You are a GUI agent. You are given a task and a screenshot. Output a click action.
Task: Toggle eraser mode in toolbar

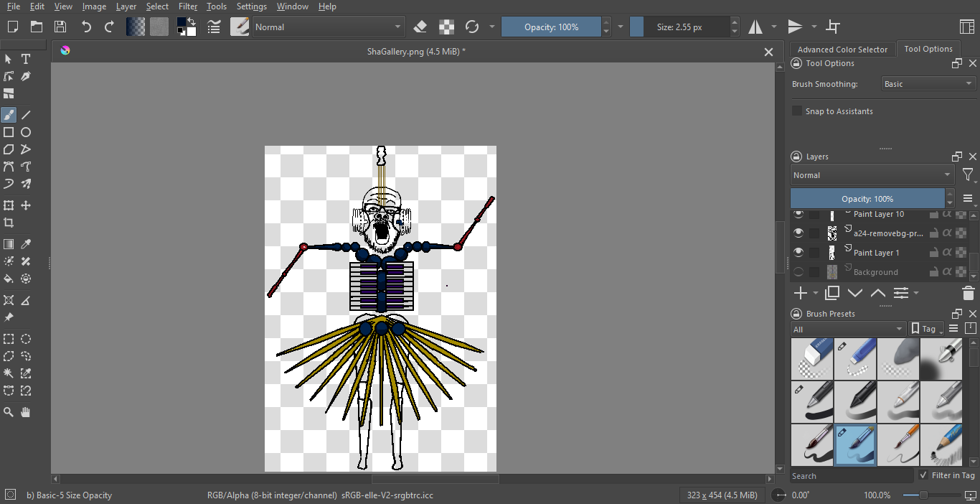[420, 27]
